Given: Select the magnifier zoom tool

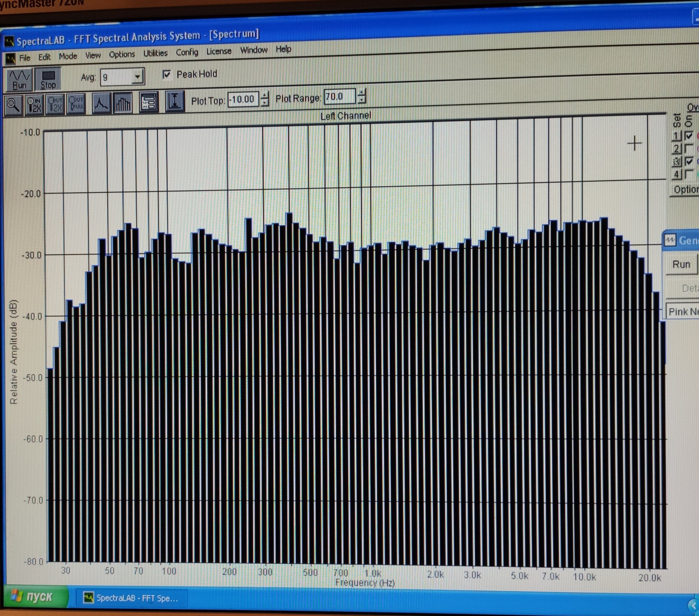Looking at the screenshot, I should [14, 105].
